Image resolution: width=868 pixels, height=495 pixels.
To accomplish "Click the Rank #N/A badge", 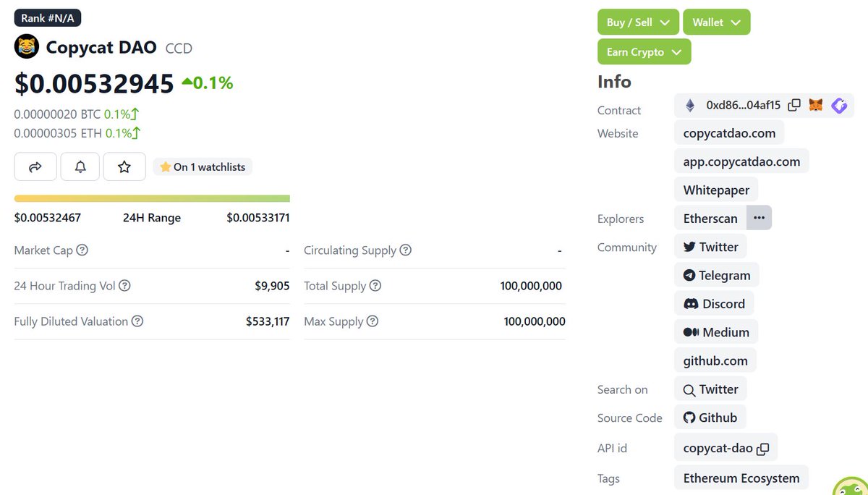I will (47, 18).
